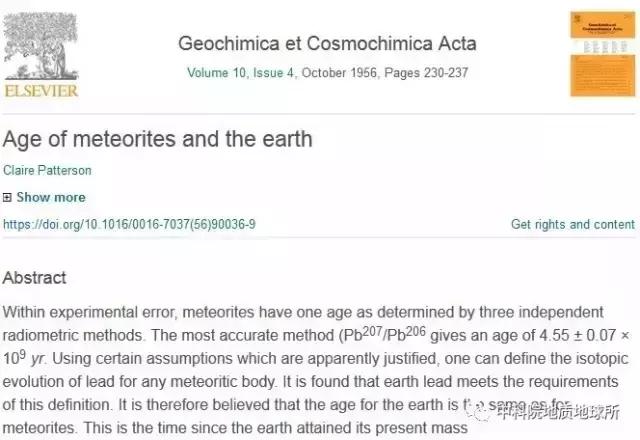The width and height of the screenshot is (640, 440).
Task: Click the ELSEVIER wordmark under the logo
Action: pos(42,90)
